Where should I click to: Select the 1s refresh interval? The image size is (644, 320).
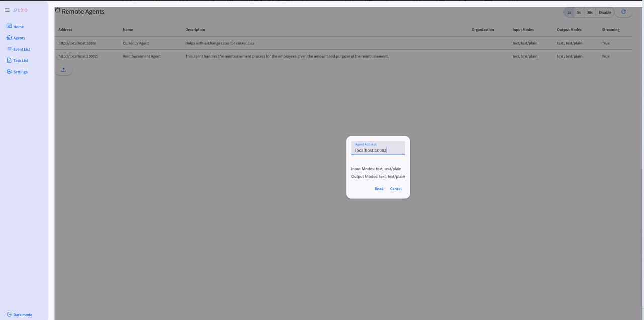click(x=569, y=12)
